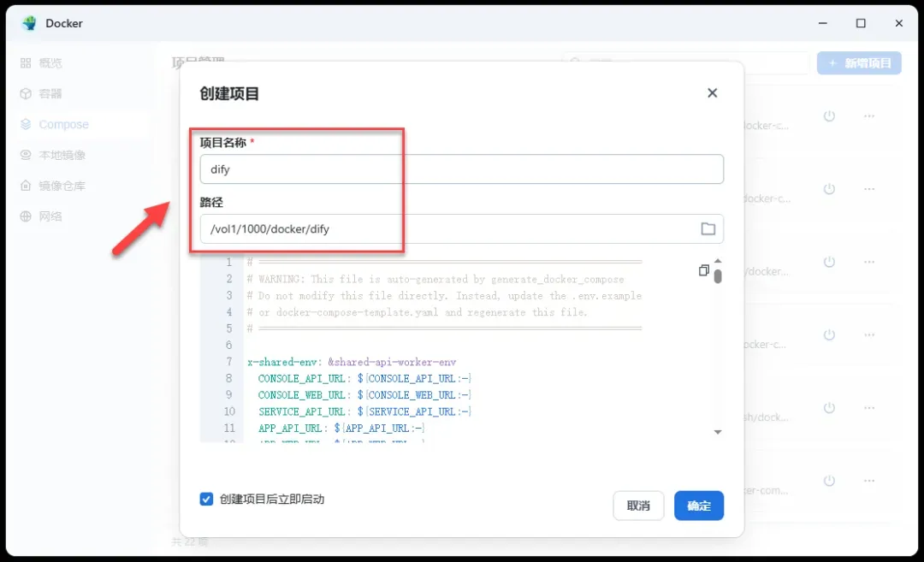Screen dimensions: 924x562
Task: Click the 'or docker-compose-template.yaml' comment line
Action: point(418,312)
